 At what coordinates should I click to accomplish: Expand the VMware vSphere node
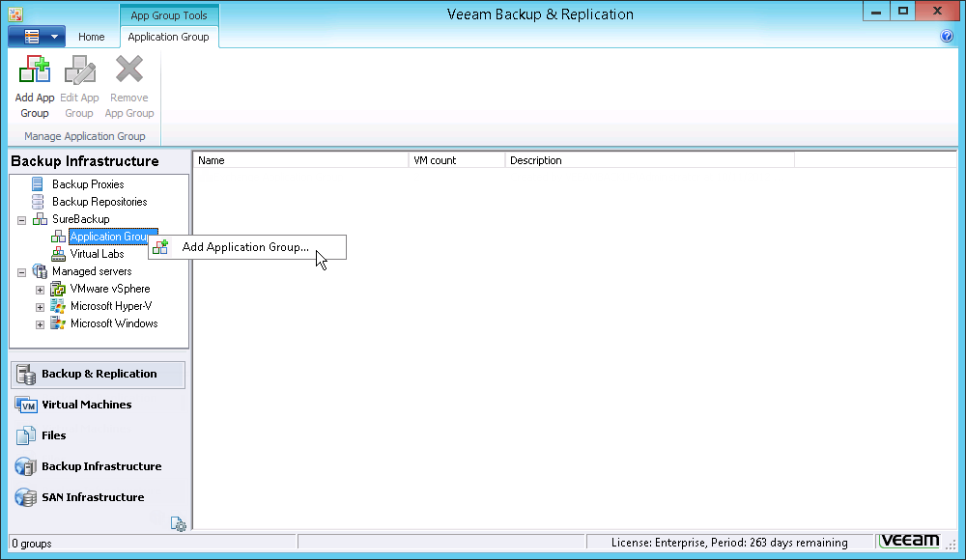[x=40, y=290]
